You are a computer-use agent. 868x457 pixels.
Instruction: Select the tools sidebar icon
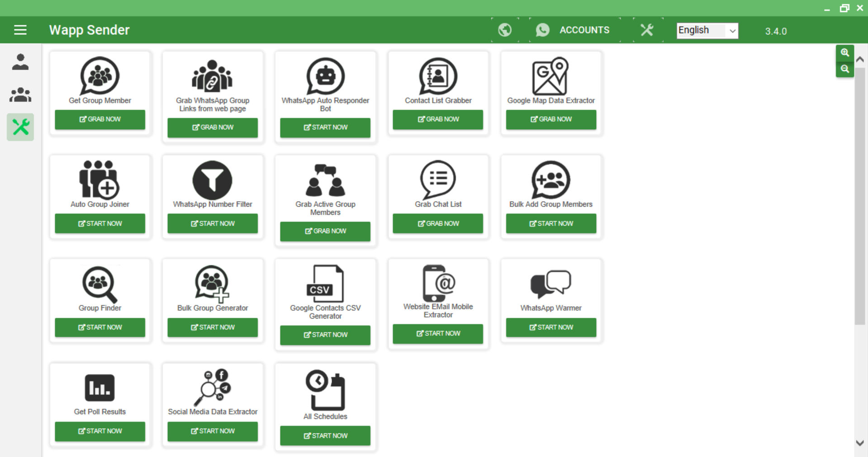tap(20, 127)
